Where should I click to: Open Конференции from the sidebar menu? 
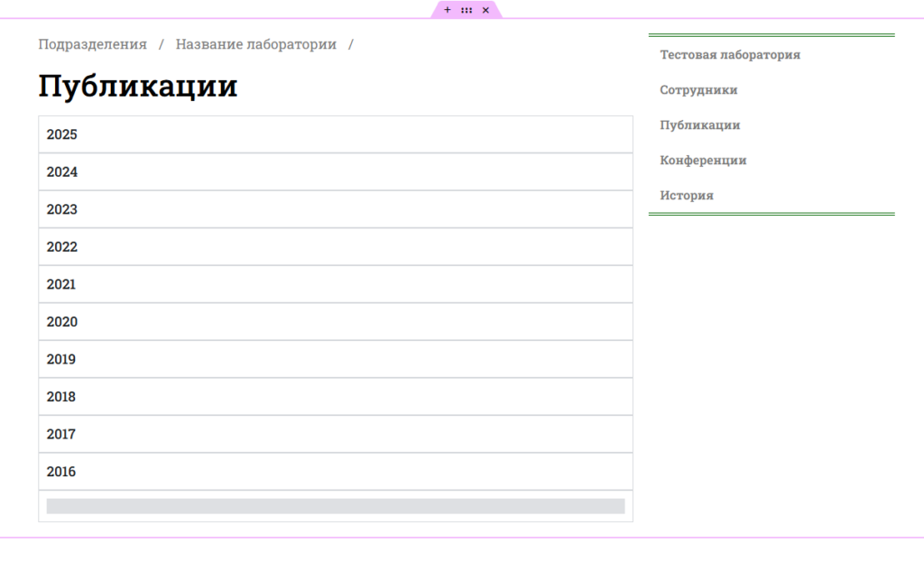(703, 161)
